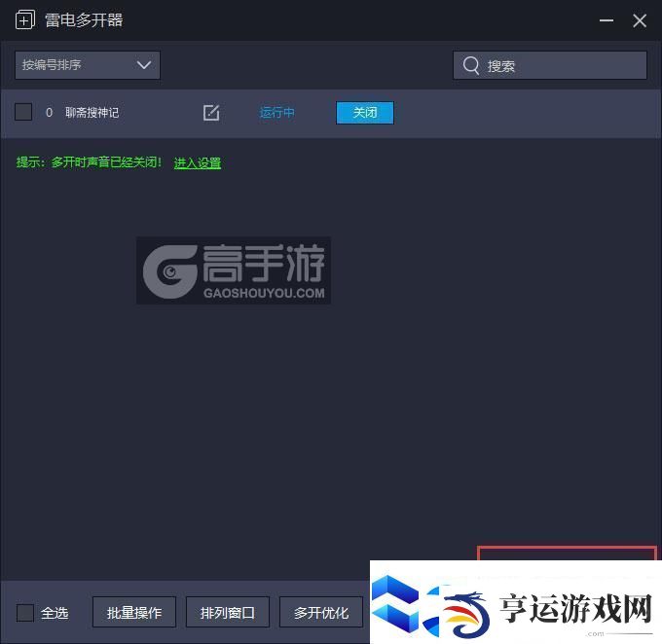Select the 聊斋搜神记 instance name
Image resolution: width=662 pixels, height=644 pixels.
pos(92,113)
